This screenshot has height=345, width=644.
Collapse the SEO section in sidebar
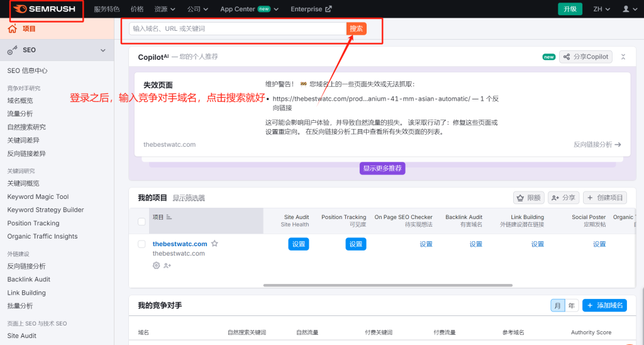click(x=103, y=50)
